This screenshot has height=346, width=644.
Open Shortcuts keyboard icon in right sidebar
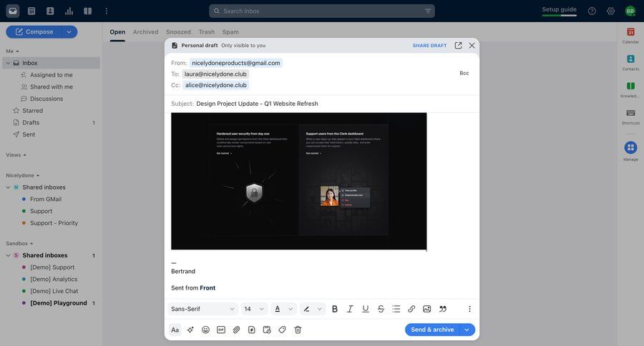630,117
